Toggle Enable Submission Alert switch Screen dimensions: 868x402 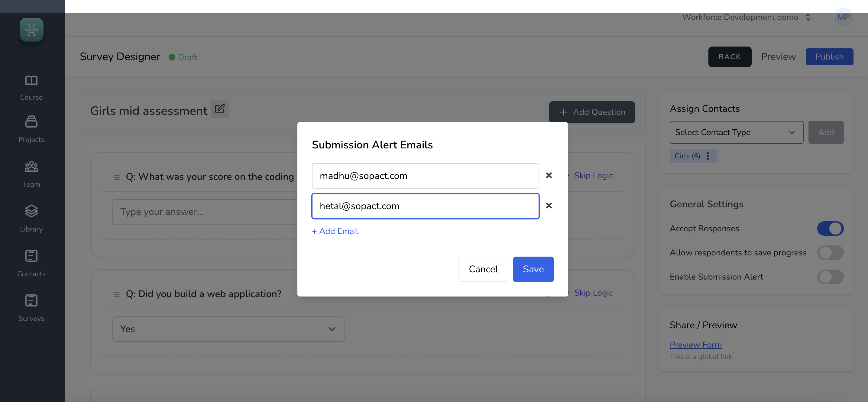pos(830,277)
